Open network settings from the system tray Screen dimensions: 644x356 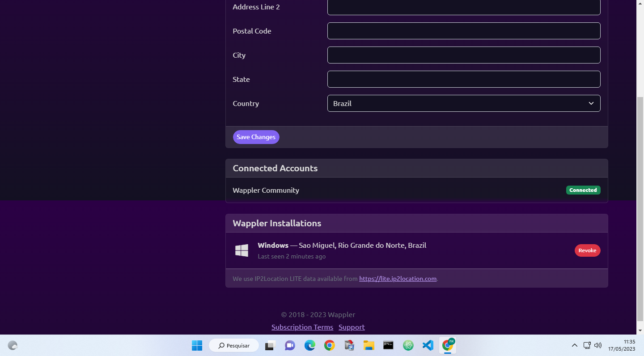pos(586,345)
